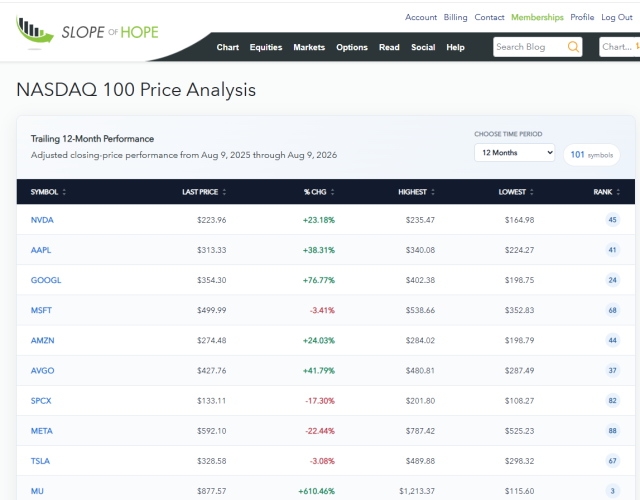Sort by SYMBOL column arrows

click(x=64, y=192)
